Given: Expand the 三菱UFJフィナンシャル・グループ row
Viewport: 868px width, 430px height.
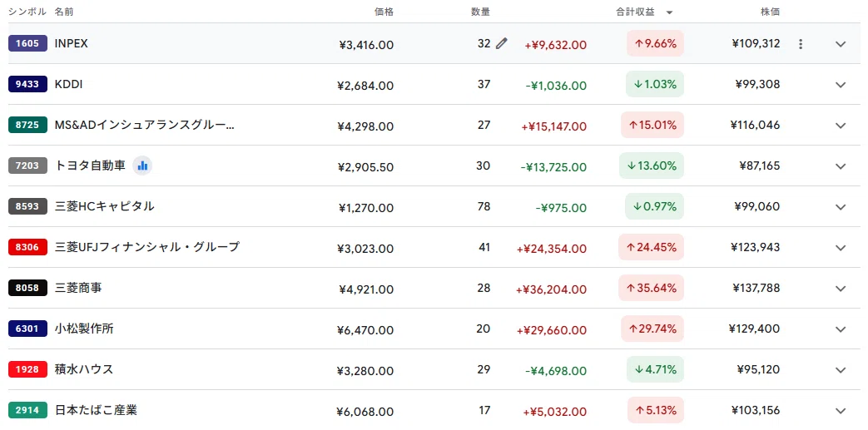Looking at the screenshot, I should (841, 248).
